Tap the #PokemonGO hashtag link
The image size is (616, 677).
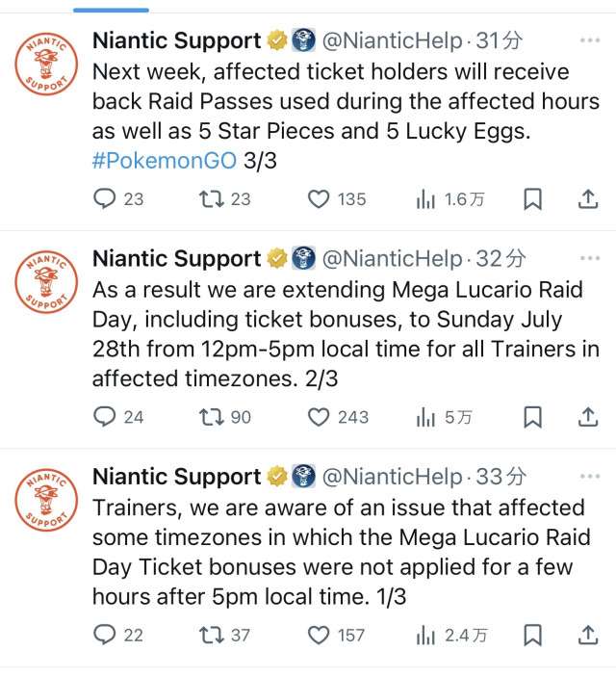coord(164,160)
